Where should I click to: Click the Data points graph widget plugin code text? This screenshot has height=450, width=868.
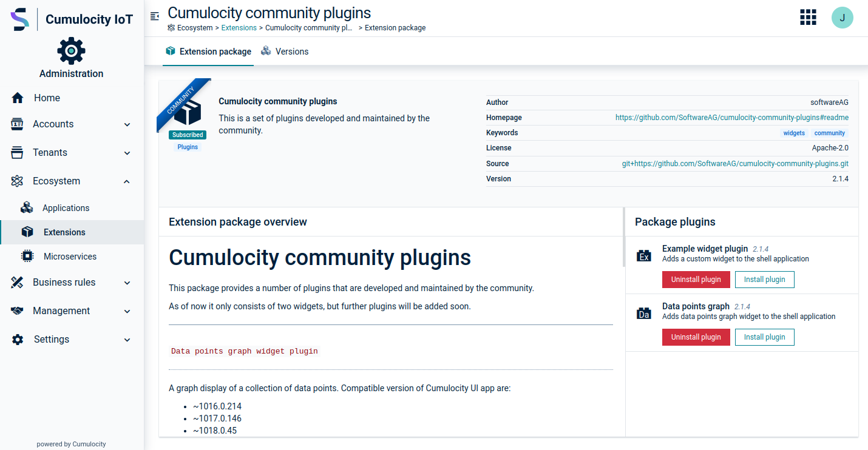tap(245, 351)
